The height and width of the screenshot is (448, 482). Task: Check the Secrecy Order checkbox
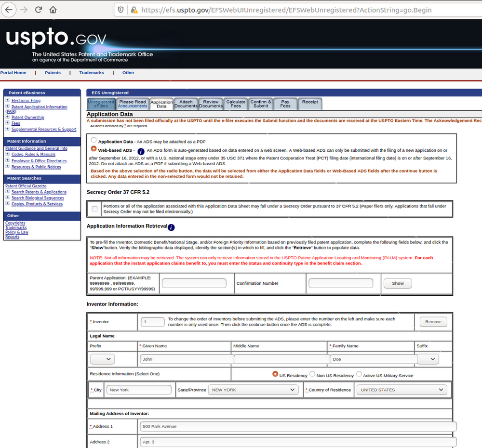[x=94, y=209]
